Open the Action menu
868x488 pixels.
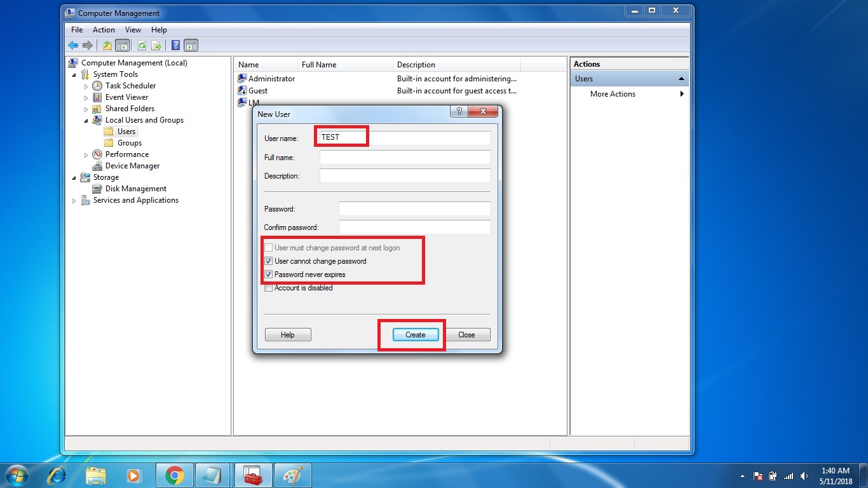pos(103,29)
